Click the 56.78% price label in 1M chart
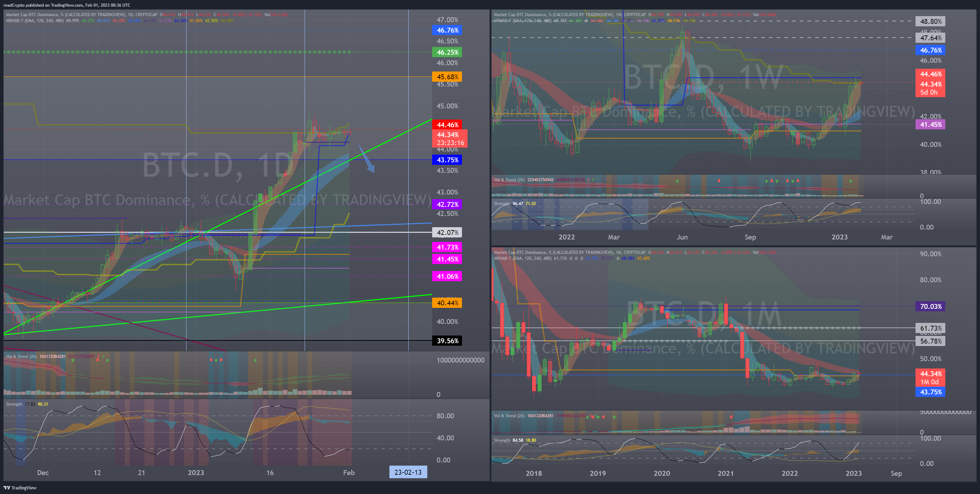This screenshot has height=494, width=980. click(x=931, y=341)
